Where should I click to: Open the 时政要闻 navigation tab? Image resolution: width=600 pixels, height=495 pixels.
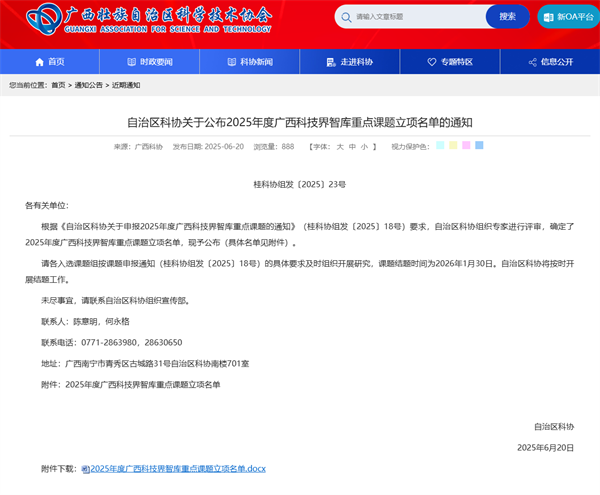coord(150,62)
